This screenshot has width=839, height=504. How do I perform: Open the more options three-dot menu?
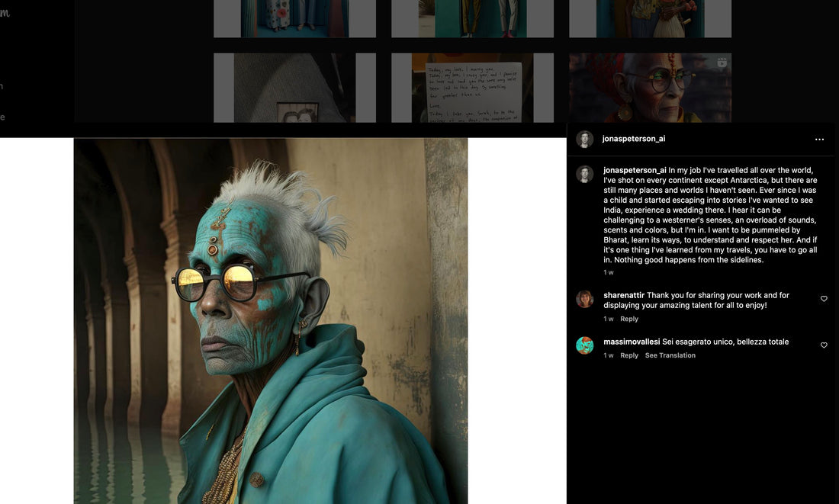[x=819, y=140]
